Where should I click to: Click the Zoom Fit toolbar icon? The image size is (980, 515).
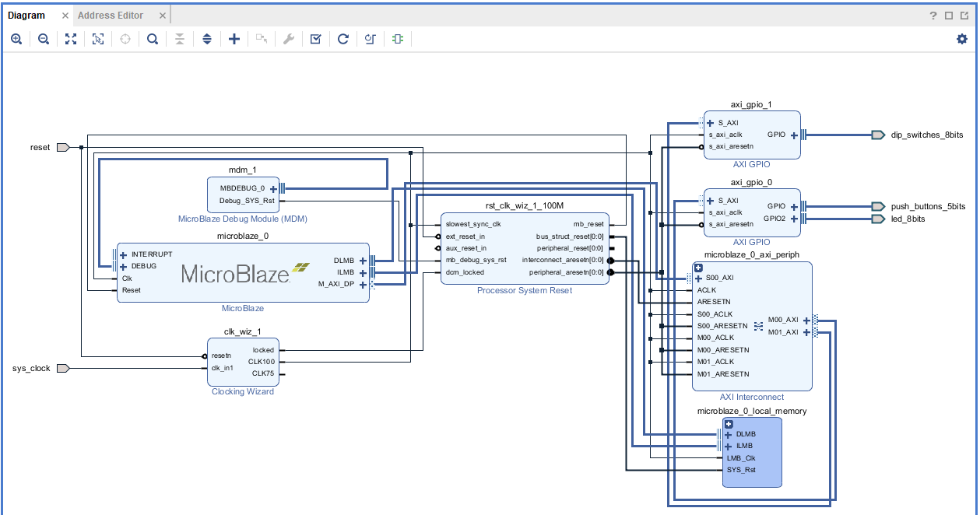71,39
